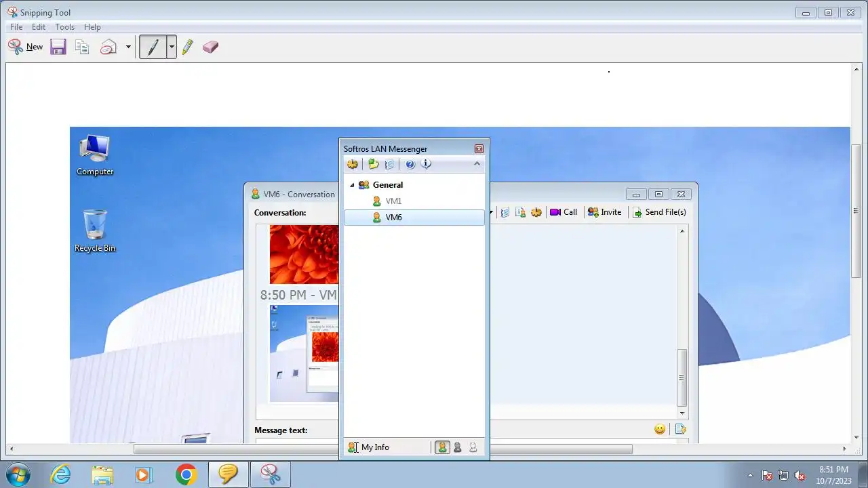
Task: Start a New snip in Snipping Tool
Action: [25, 47]
